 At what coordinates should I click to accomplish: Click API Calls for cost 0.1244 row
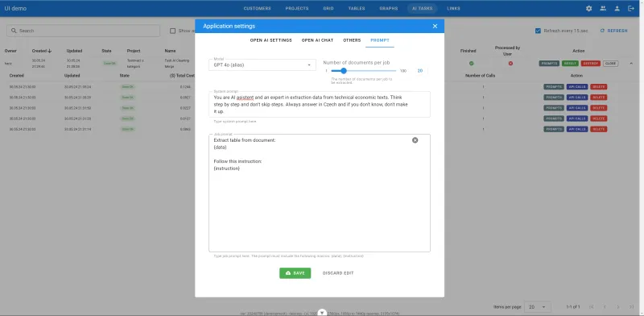tap(577, 87)
